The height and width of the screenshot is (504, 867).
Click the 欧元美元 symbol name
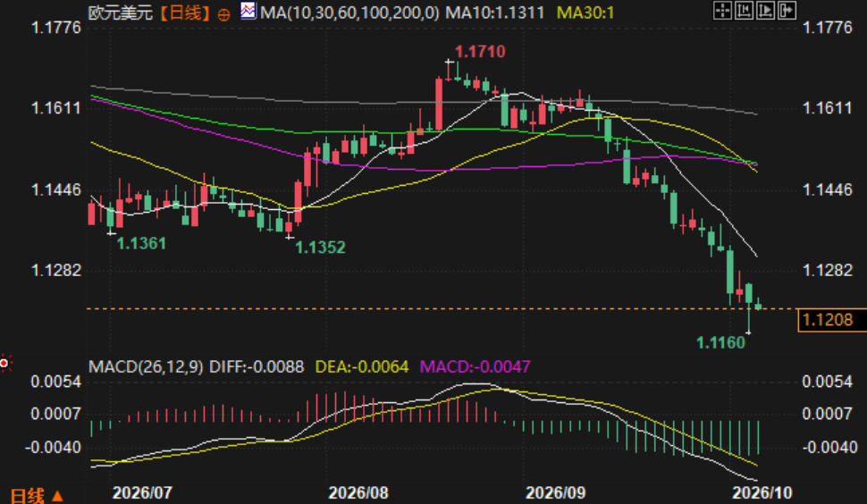coord(121,13)
